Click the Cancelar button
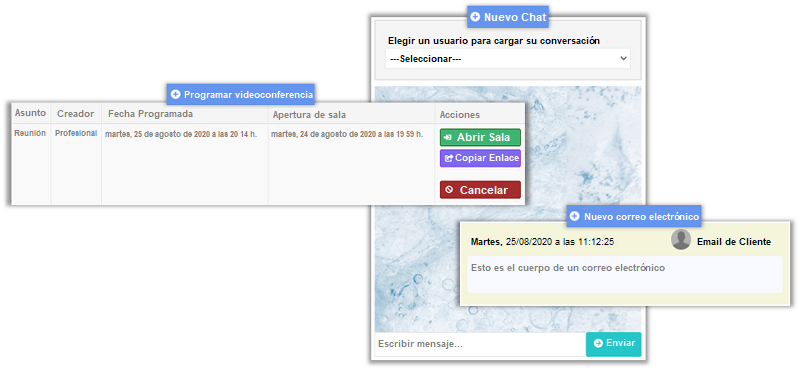This screenshot has height=370, width=800. (x=480, y=190)
